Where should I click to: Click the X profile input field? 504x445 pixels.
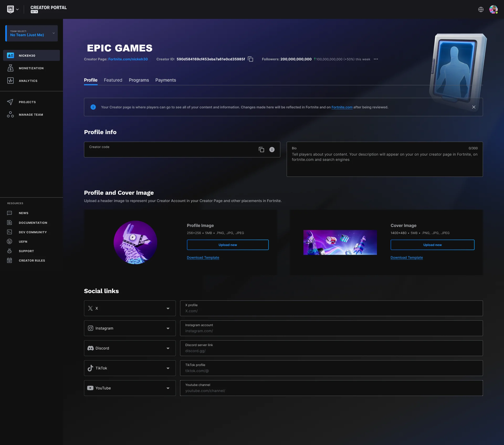(x=332, y=308)
